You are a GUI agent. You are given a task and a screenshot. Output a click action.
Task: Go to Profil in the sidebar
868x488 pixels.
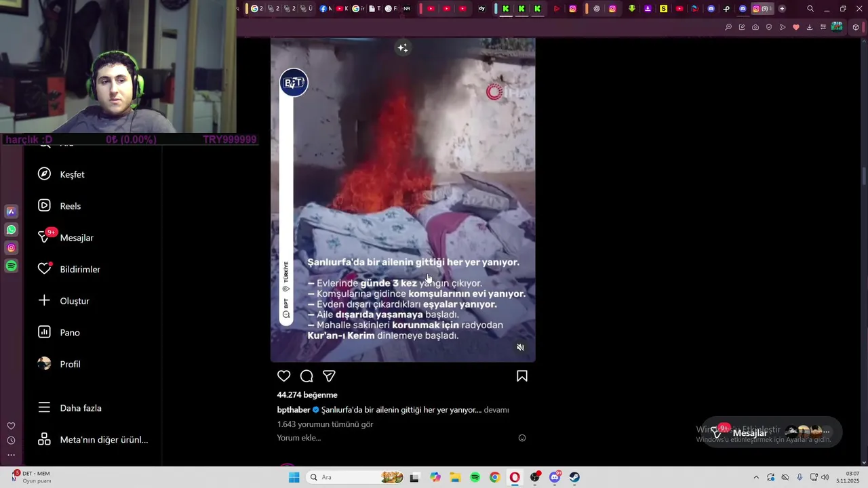point(60,364)
